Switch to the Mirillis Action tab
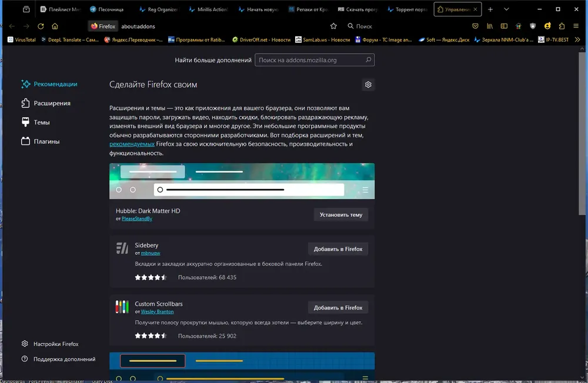The width and height of the screenshot is (588, 383). point(208,9)
